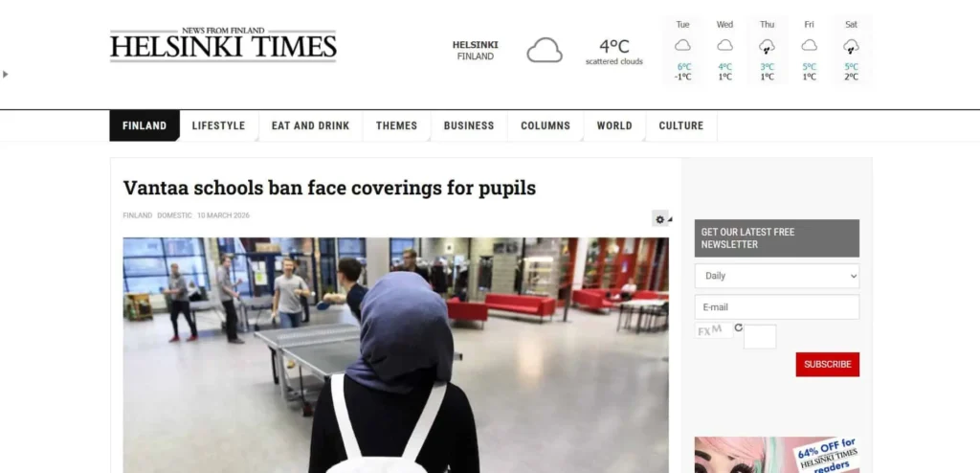
Task: Open the Finland navigation tab
Action: coord(145,125)
